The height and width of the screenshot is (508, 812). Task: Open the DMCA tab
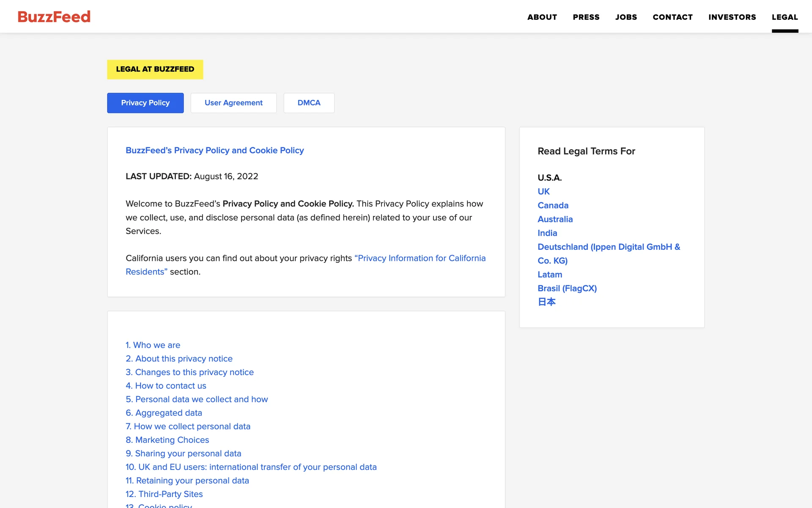pyautogui.click(x=309, y=103)
